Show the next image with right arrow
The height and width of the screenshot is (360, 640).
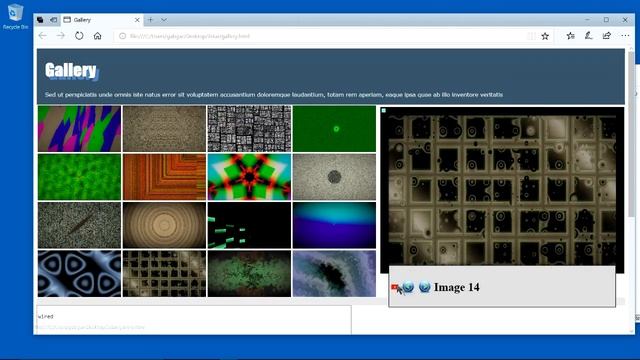point(424,287)
